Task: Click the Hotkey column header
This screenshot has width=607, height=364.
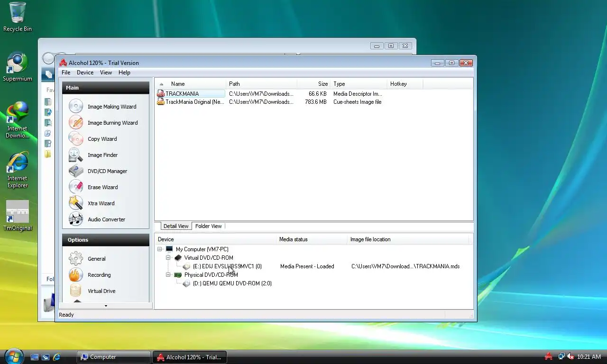Action: tap(405, 84)
